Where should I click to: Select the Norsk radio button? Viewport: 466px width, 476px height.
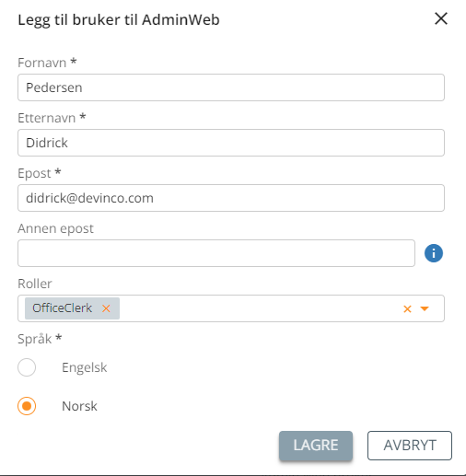pos(27,406)
